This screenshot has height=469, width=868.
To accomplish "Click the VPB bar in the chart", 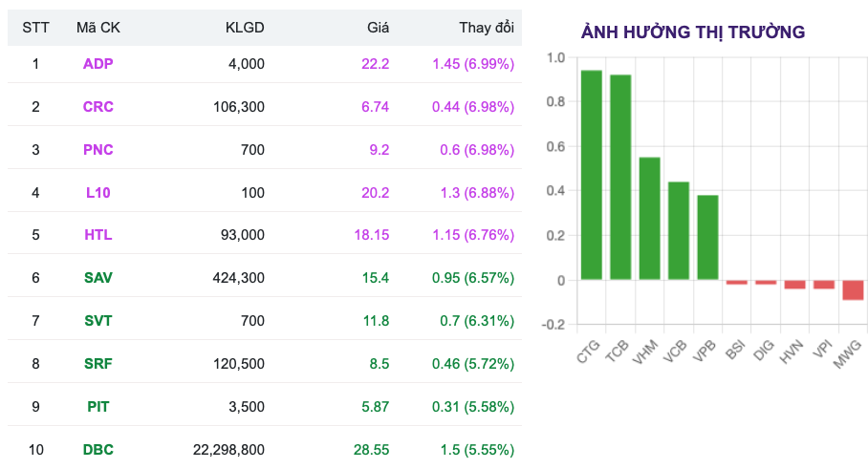I will [707, 237].
